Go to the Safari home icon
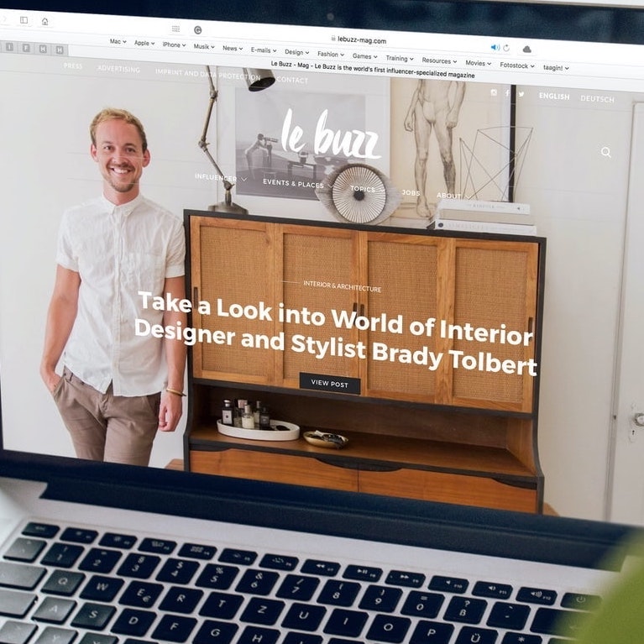 coord(45,21)
